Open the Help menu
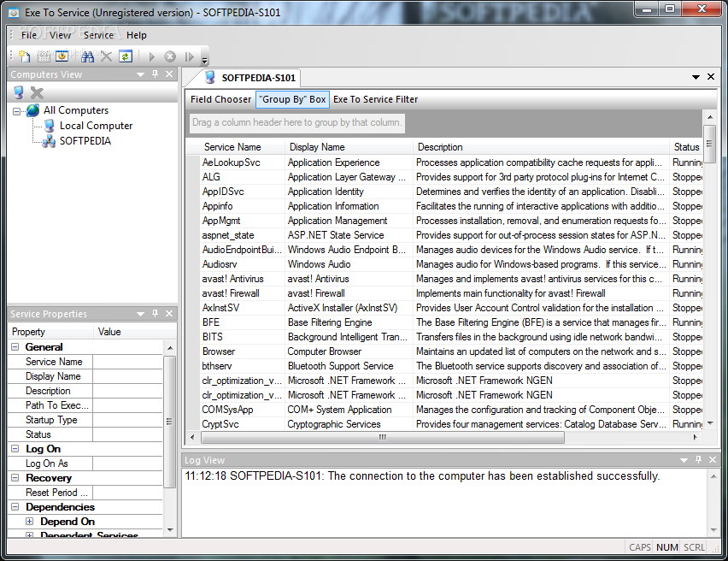Image resolution: width=728 pixels, height=561 pixels. pyautogui.click(x=137, y=35)
